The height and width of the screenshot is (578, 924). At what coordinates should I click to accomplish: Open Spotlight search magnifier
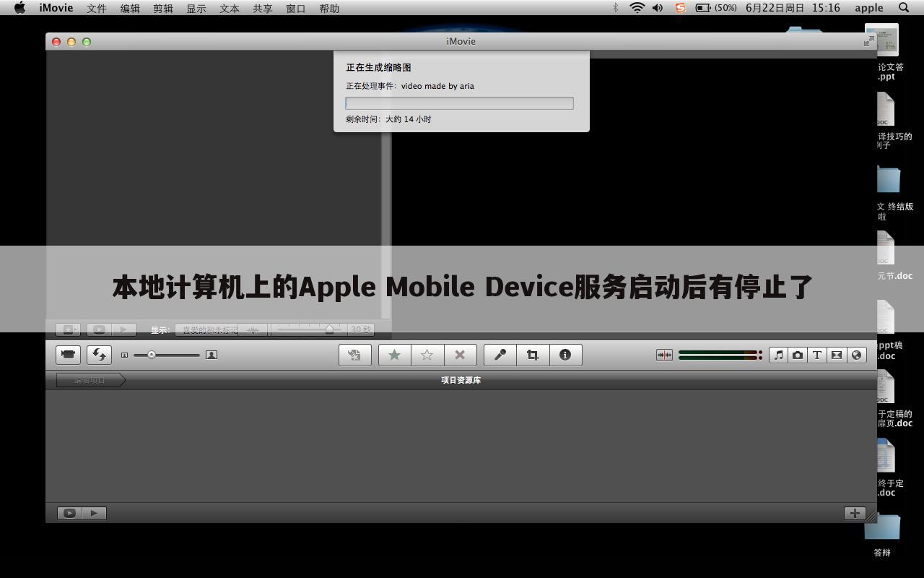(904, 8)
